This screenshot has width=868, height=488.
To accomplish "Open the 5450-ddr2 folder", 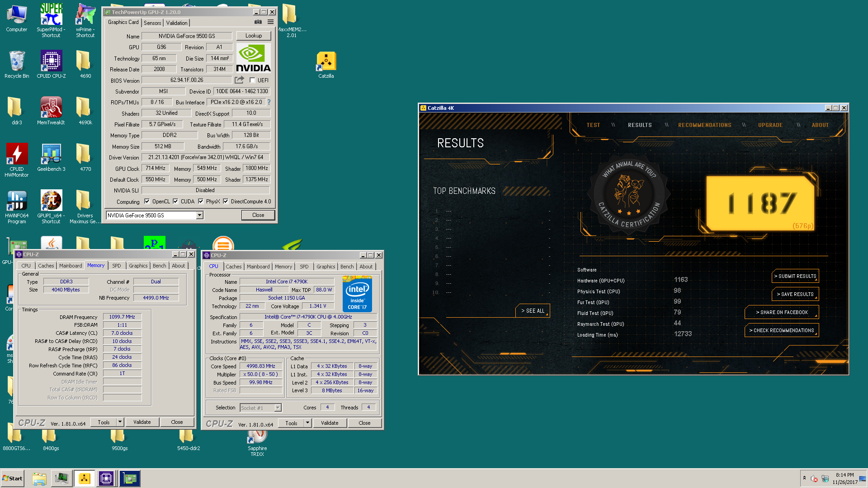I will 189,441.
